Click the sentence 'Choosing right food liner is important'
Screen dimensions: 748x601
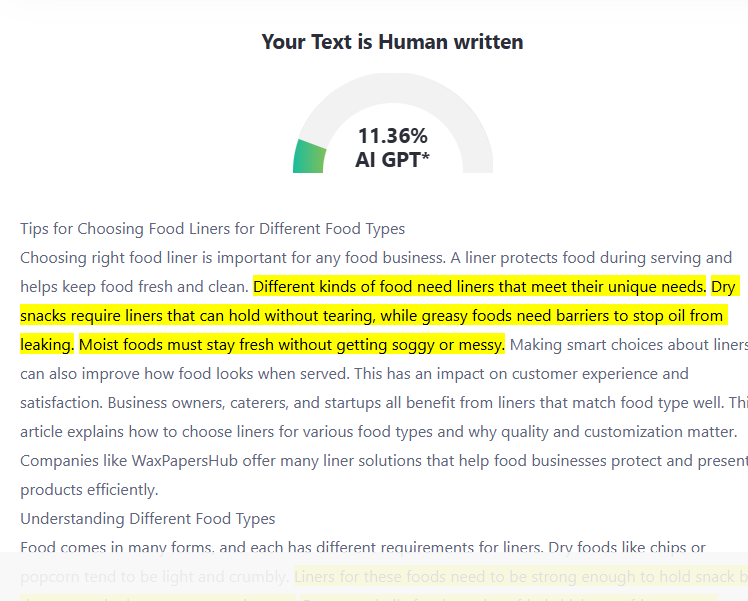pos(233,258)
